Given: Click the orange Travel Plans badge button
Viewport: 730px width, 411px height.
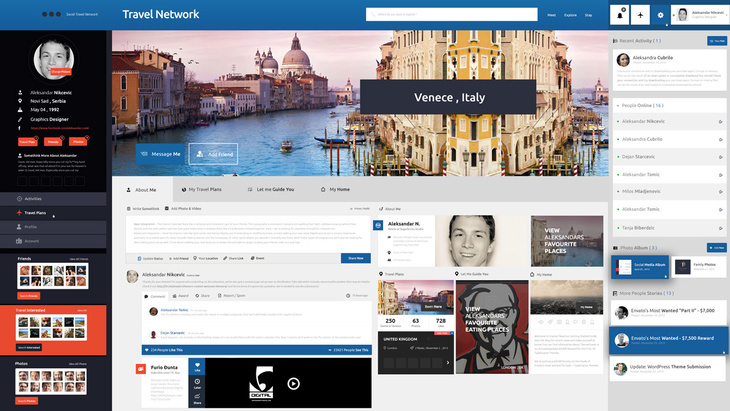Looking at the screenshot, I should (27, 141).
